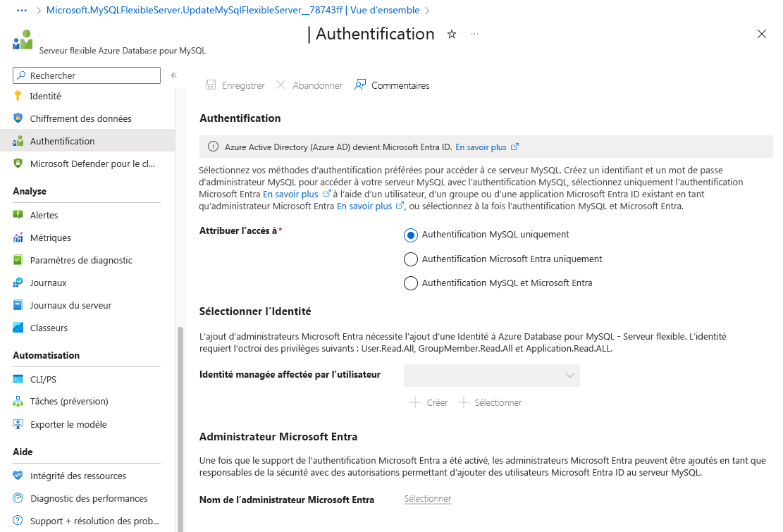Click Créer under managed identity
This screenshot has width=783, height=532.
[x=429, y=402]
